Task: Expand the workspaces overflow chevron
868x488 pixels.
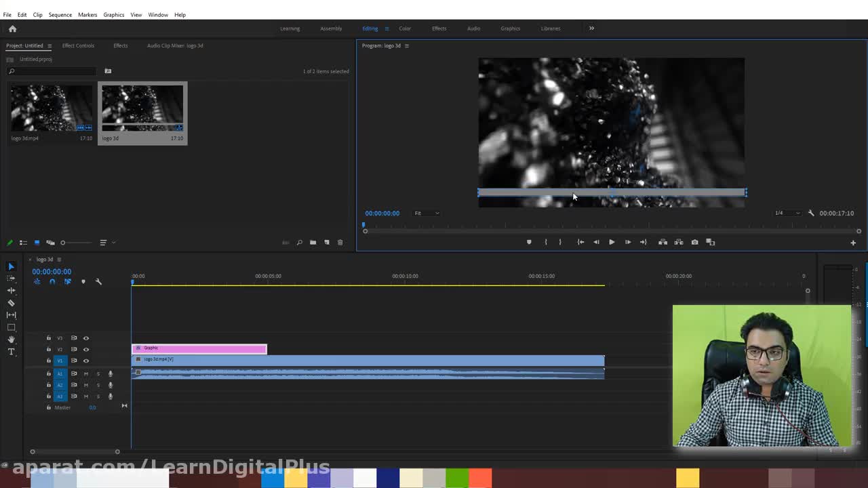Action: (591, 28)
